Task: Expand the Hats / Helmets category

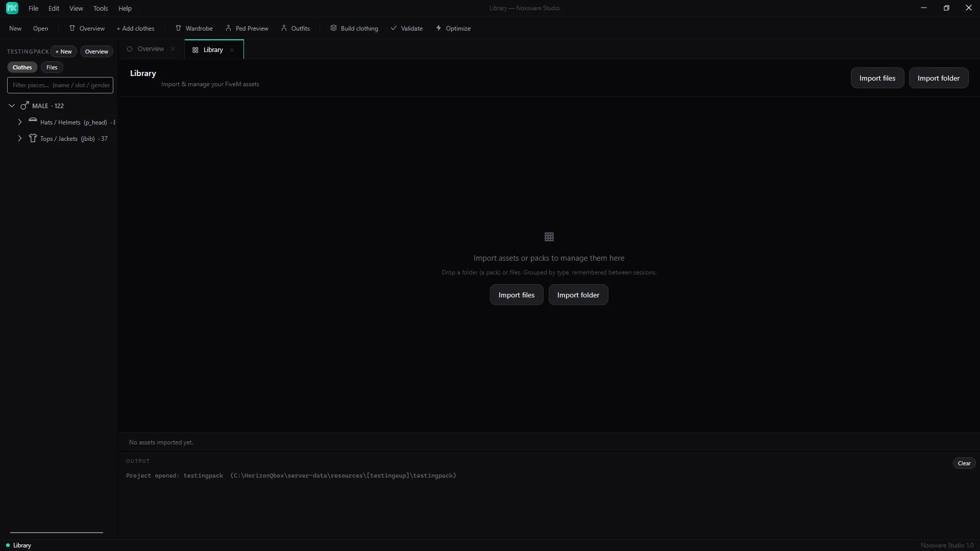Action: coord(20,122)
